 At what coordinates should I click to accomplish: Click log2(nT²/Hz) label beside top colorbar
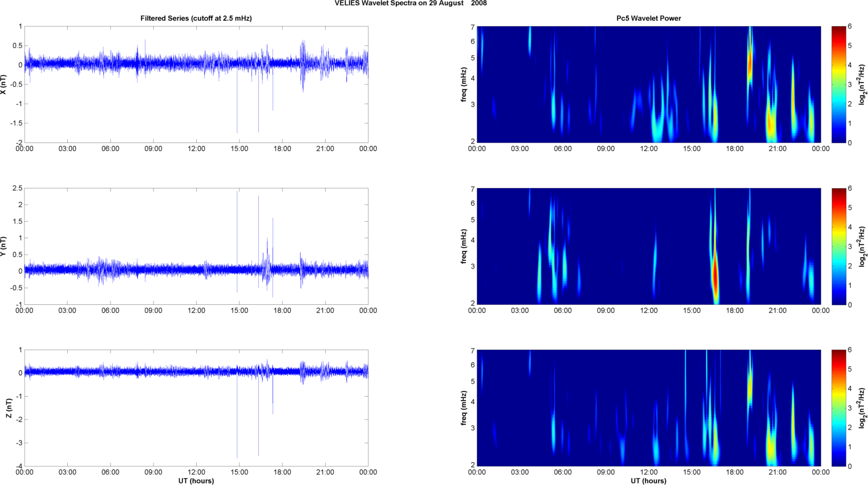click(x=863, y=84)
